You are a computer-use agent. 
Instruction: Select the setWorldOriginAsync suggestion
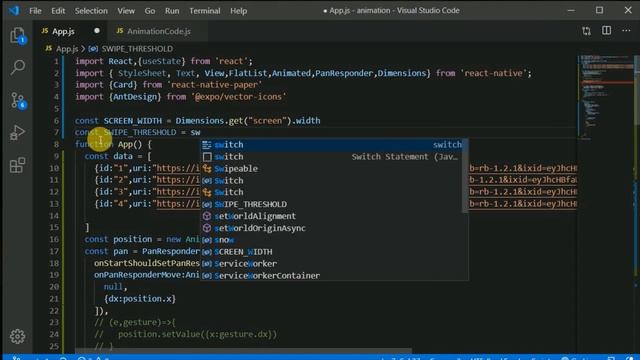coord(334,228)
